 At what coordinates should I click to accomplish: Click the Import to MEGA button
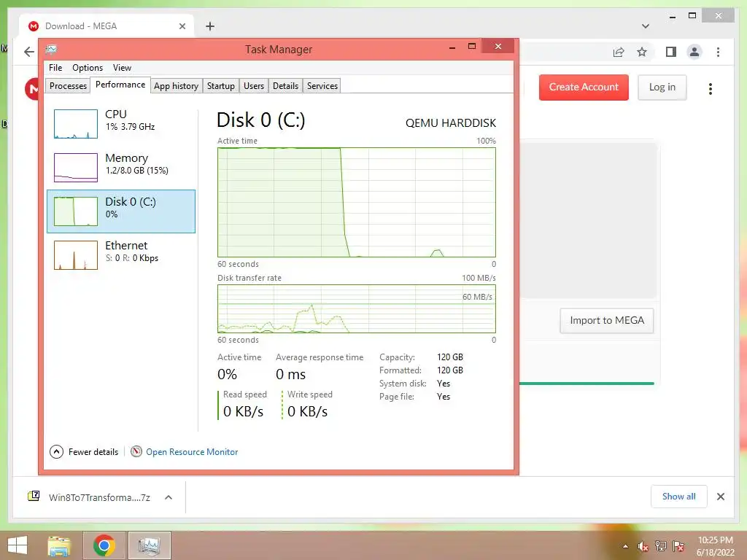tap(606, 321)
